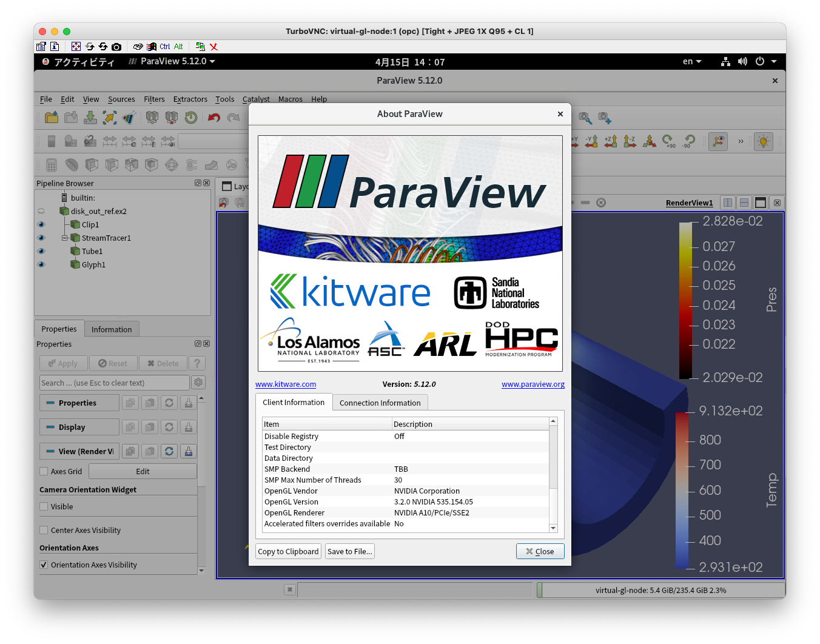Toggle the light bulb lighting icon
820x644 pixels.
(763, 141)
